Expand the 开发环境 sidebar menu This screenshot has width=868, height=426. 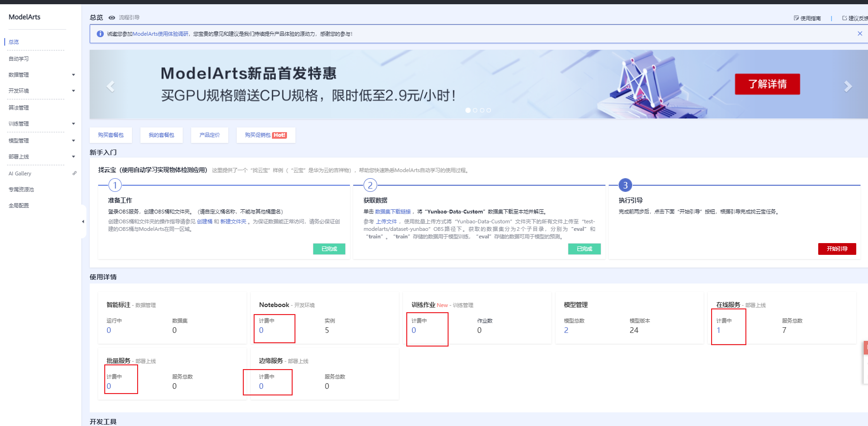pyautogui.click(x=73, y=91)
